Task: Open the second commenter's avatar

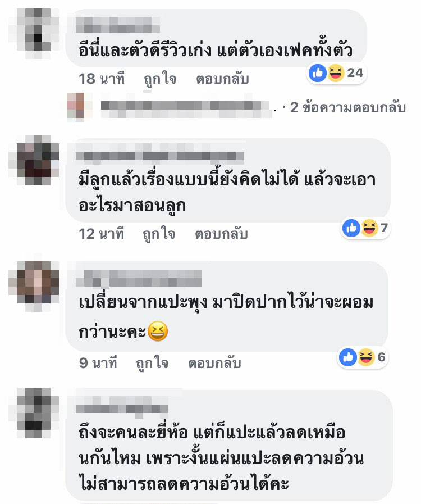Action: point(34,160)
